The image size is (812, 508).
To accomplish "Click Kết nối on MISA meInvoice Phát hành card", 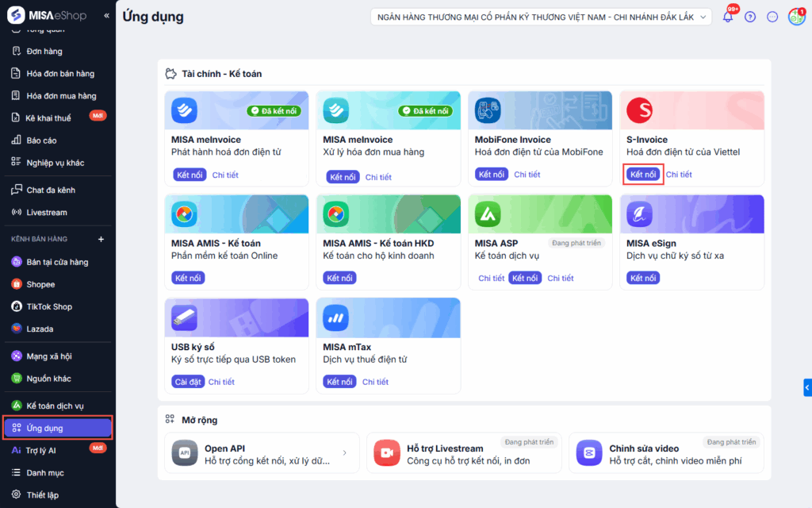I will point(190,175).
